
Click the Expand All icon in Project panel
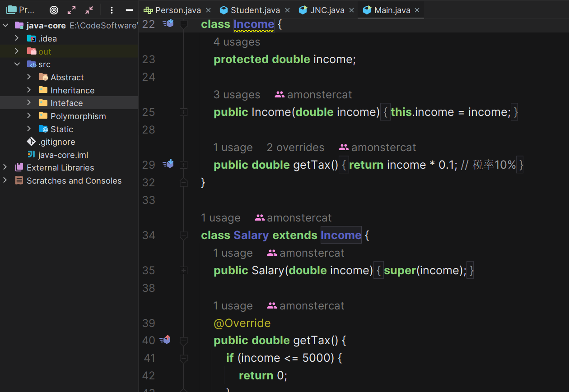(71, 10)
